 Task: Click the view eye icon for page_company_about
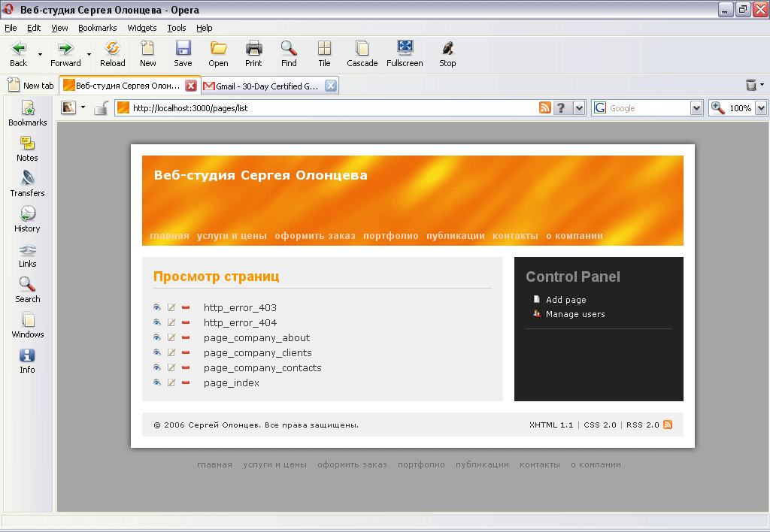[x=157, y=337]
